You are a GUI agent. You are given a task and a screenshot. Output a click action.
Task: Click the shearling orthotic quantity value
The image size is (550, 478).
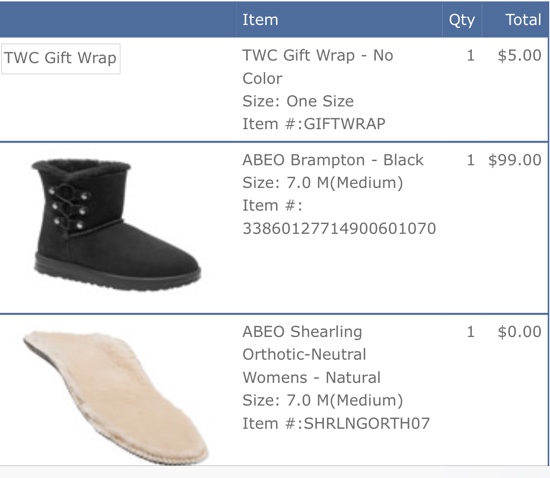click(x=471, y=332)
